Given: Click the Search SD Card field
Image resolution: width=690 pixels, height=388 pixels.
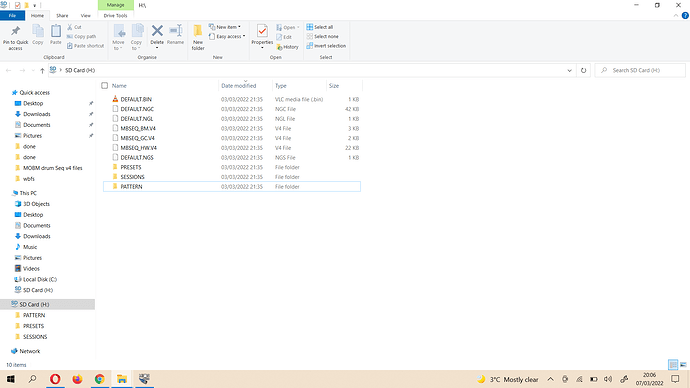Looking at the screenshot, I should (x=640, y=70).
